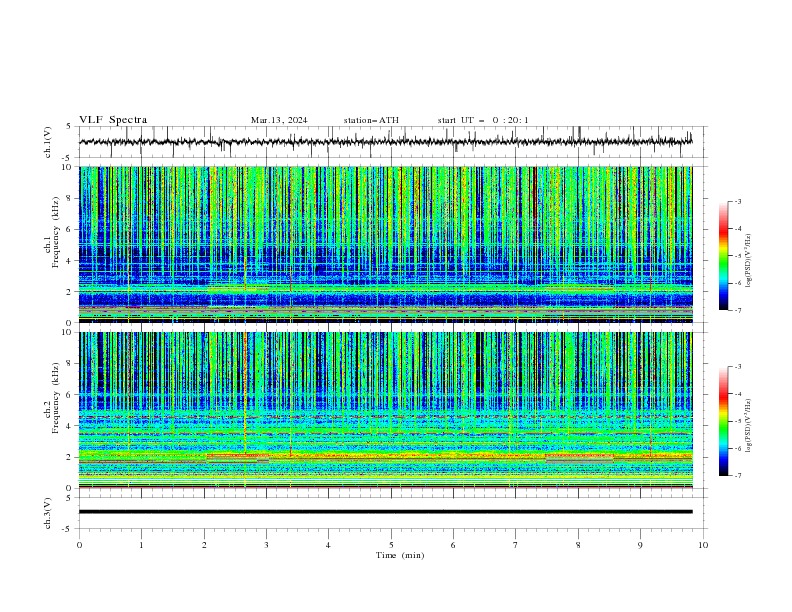Click the 'Time (min)' x-axis label
Screen dimensions: 792x612
400,555
